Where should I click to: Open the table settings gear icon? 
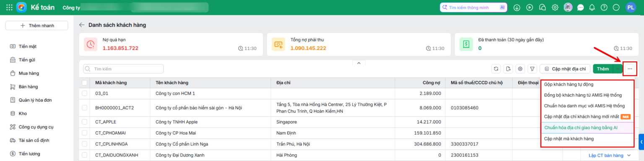tap(520, 69)
